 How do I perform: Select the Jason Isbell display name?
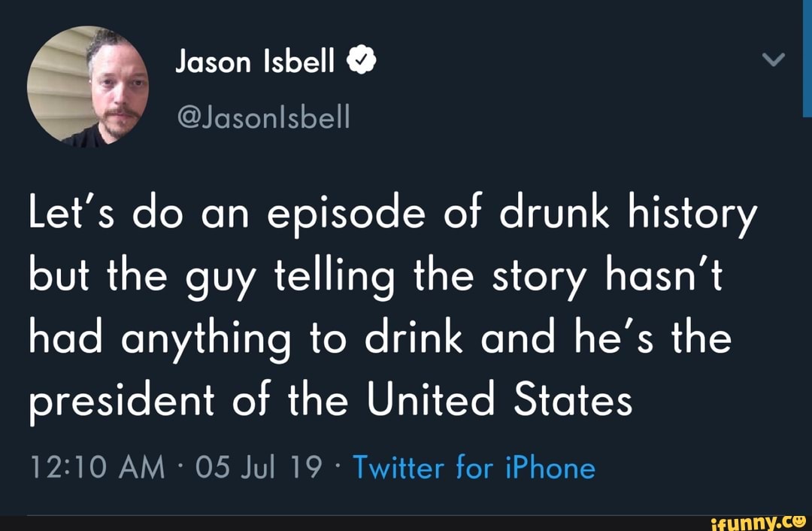coord(256,60)
